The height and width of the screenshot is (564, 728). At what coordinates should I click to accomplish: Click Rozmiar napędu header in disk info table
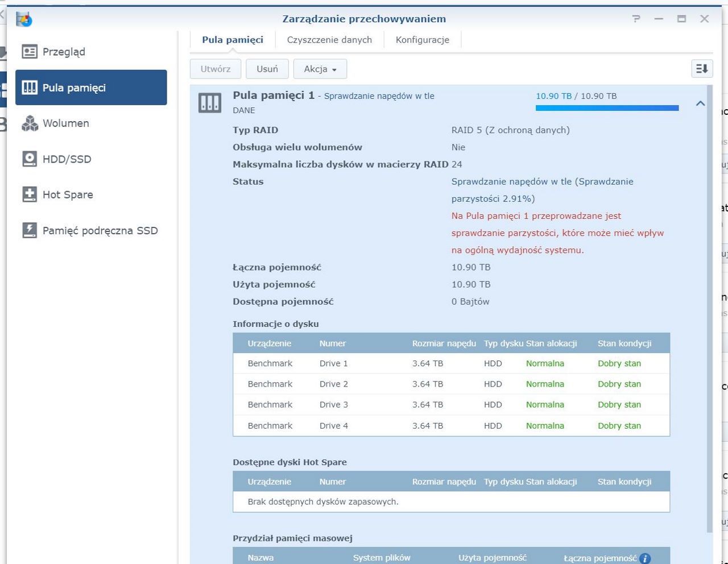click(444, 343)
